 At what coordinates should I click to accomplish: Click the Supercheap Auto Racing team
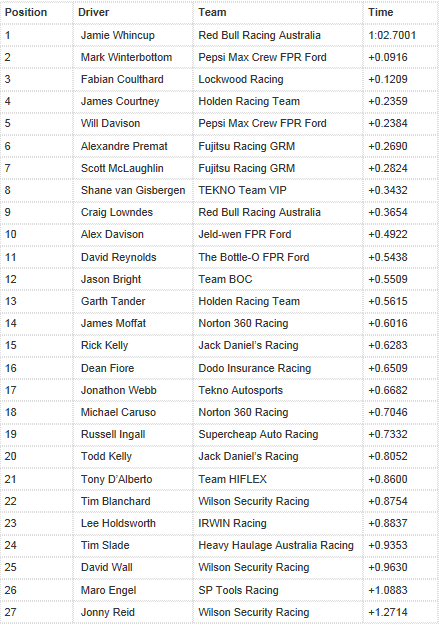pyautogui.click(x=258, y=434)
